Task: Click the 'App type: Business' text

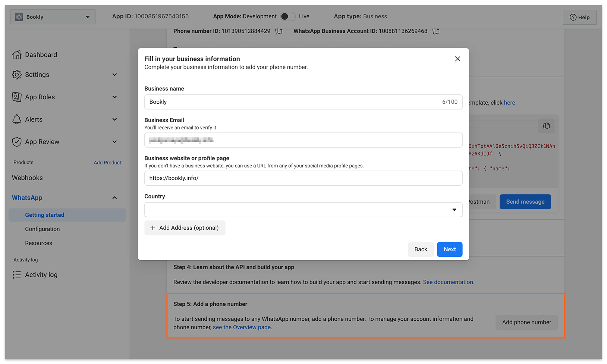Action: [x=360, y=16]
